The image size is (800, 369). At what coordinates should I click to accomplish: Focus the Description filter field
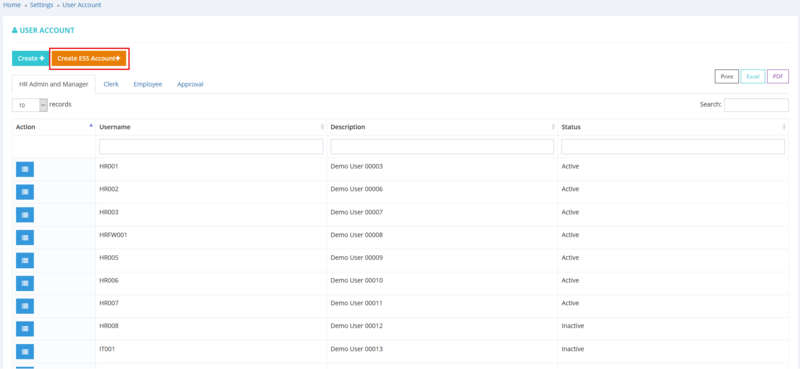click(442, 146)
